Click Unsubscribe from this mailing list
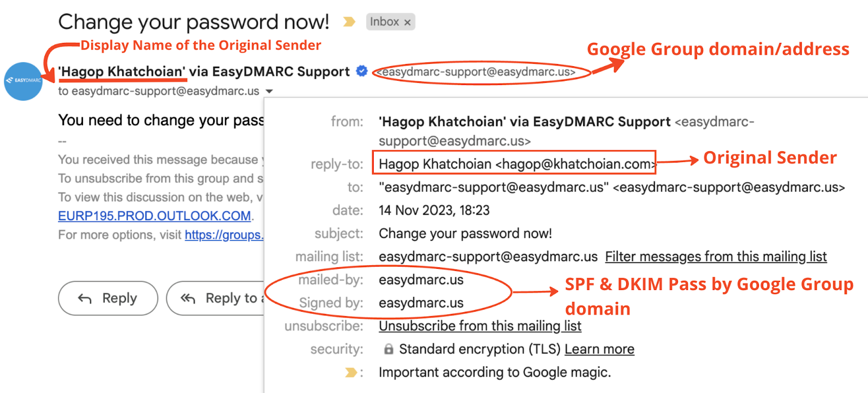Viewport: 868px width, 393px height. pos(480,326)
